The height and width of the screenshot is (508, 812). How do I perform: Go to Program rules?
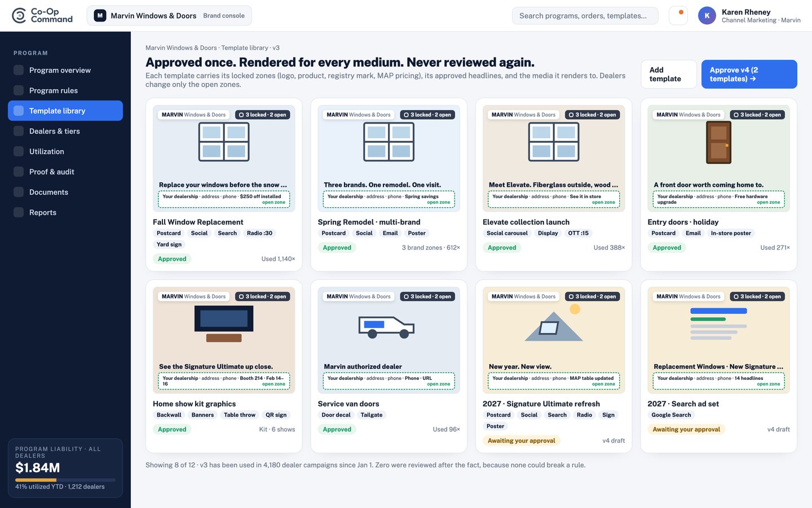pyautogui.click(x=65, y=90)
